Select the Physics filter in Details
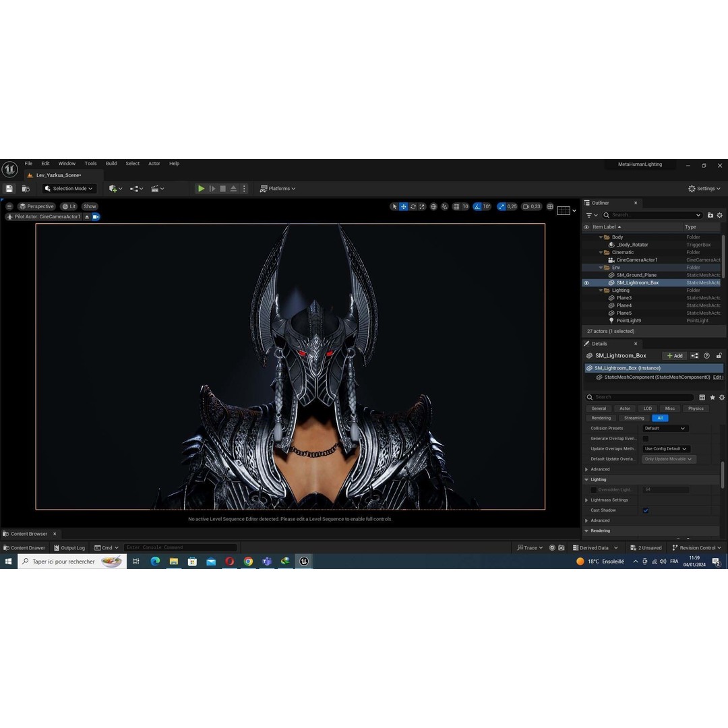The height and width of the screenshot is (728, 728). click(x=696, y=408)
